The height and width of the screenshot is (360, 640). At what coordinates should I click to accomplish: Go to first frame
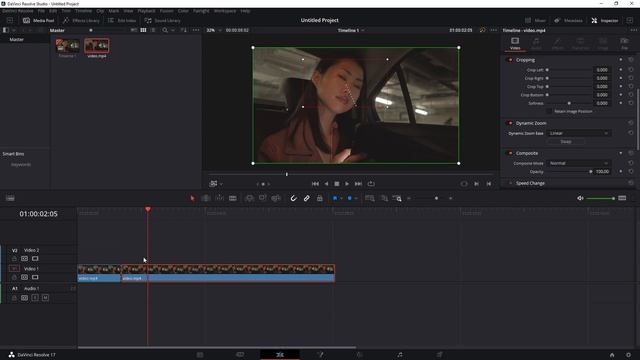click(x=315, y=184)
